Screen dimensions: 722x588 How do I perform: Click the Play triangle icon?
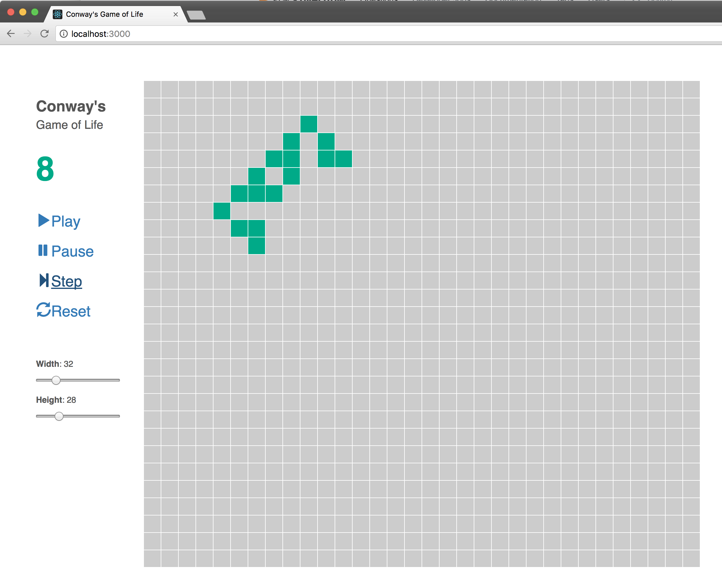[x=43, y=221]
